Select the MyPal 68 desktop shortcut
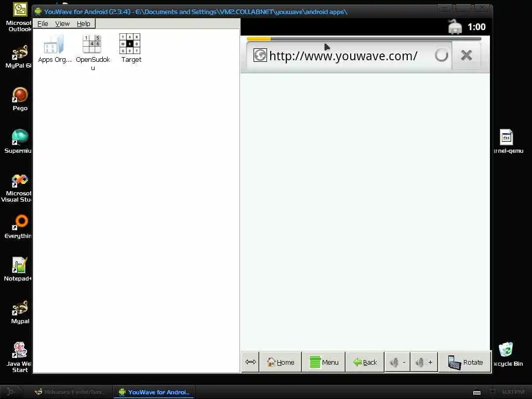532x399 pixels. (19, 56)
